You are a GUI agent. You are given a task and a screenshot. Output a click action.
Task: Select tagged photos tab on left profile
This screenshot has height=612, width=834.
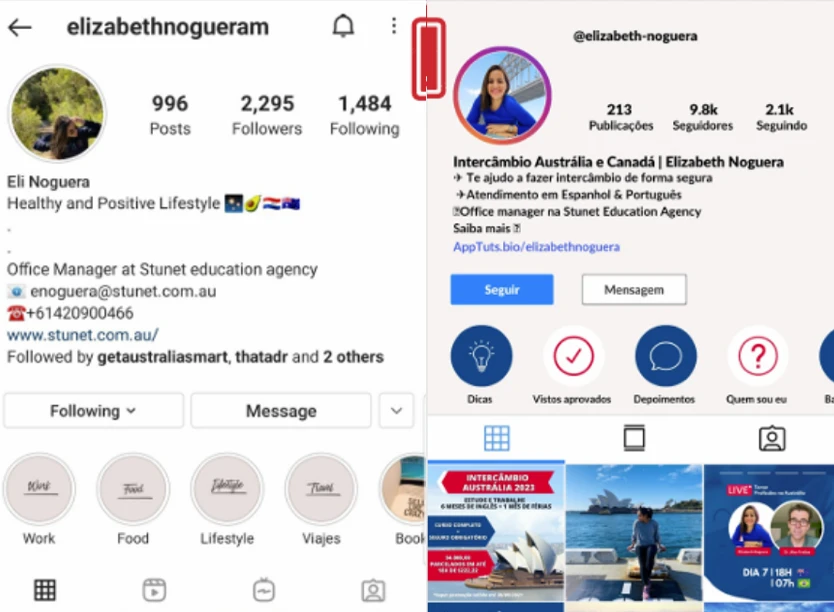click(x=373, y=590)
